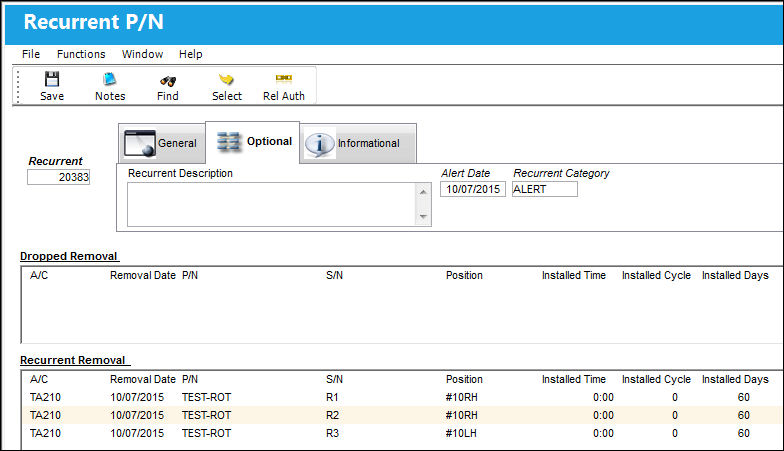Click the Recurrent Removal Position column header
Viewport: 784px width, 451px height.
coord(464,380)
